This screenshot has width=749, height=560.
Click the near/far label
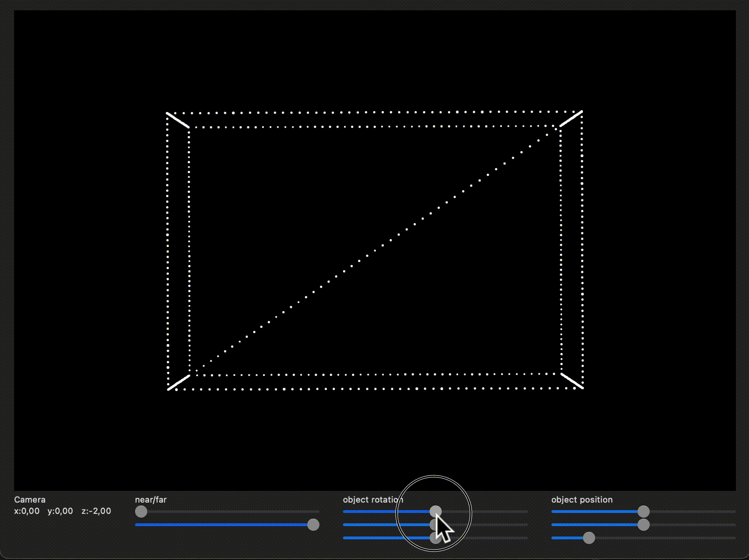(x=151, y=500)
